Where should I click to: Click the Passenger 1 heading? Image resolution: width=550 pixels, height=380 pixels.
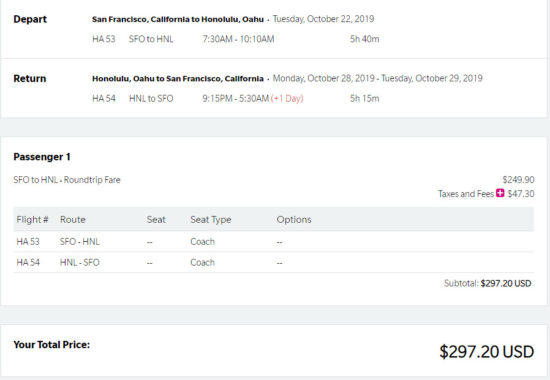pyautogui.click(x=42, y=157)
